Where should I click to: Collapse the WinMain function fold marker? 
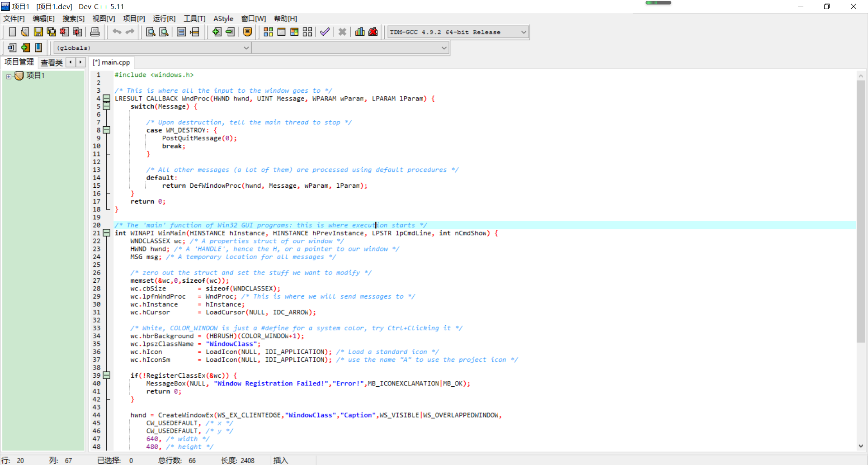pos(106,233)
